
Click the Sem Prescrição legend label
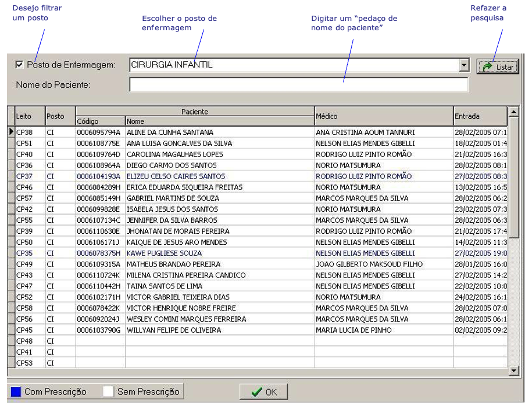click(x=148, y=391)
